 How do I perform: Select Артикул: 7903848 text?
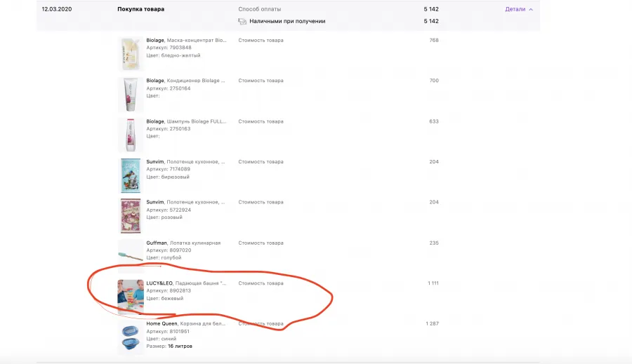[x=169, y=48]
